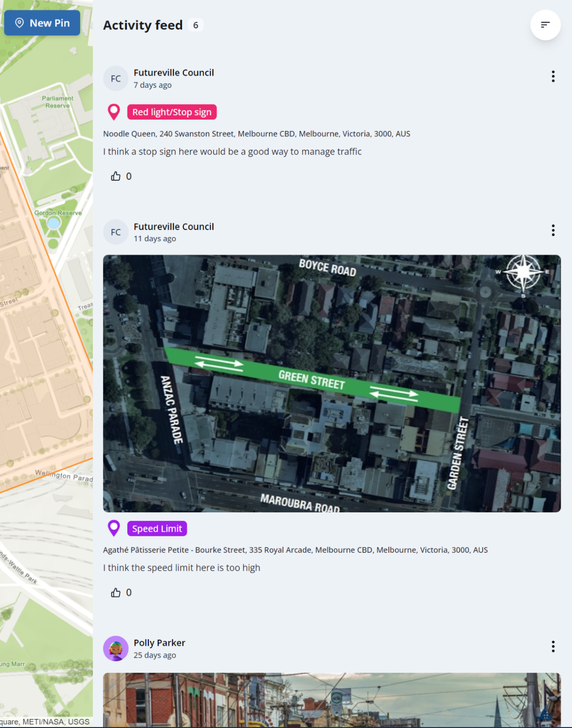Click the Agathé Pâtisserie Petite address
Screen dimensions: 572x728
[295, 550]
